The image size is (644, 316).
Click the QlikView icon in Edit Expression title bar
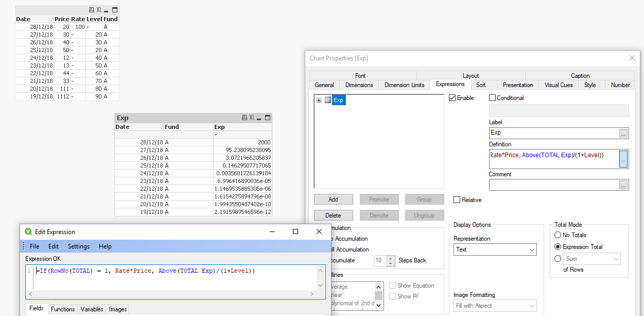[28, 232]
